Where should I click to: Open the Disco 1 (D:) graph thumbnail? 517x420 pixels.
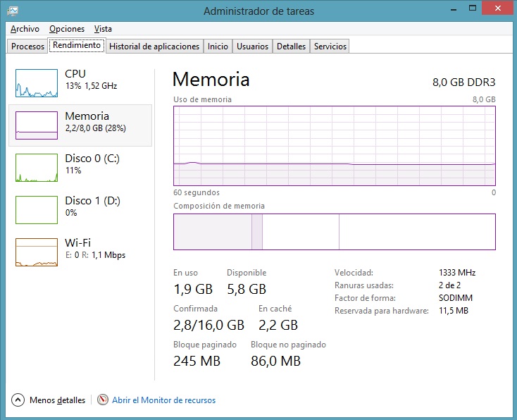click(37, 210)
